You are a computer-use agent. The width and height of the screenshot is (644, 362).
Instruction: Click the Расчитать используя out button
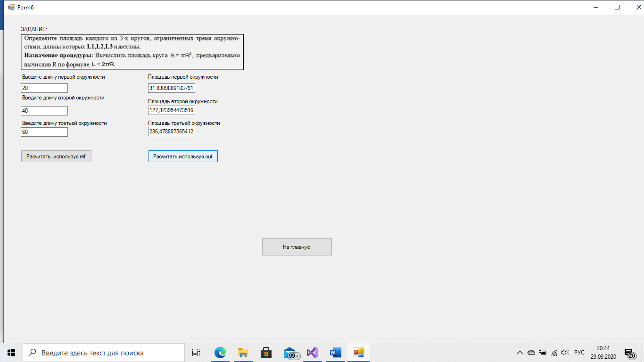click(183, 156)
